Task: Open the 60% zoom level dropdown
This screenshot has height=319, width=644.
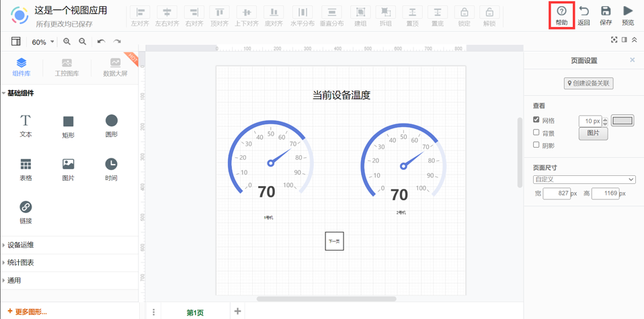Action: coord(43,42)
